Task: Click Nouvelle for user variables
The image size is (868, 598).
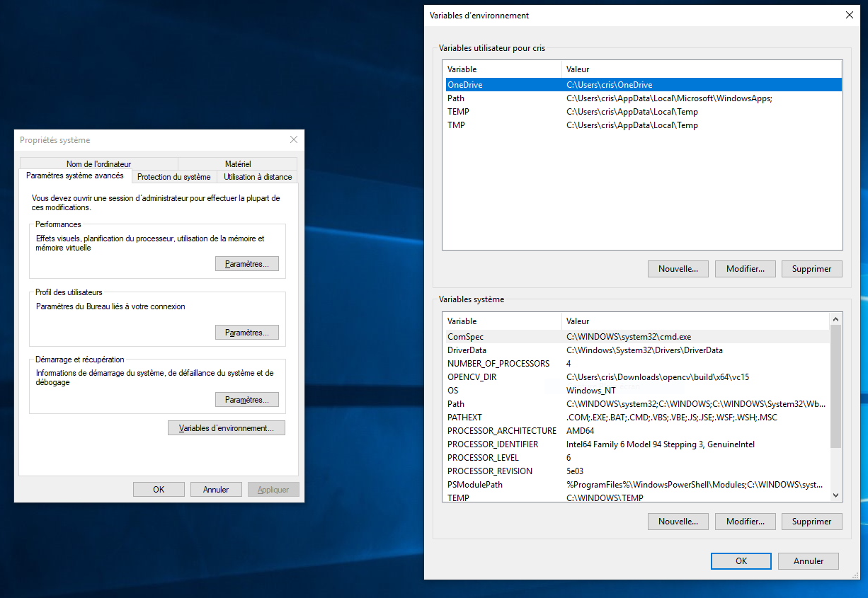Action: (678, 269)
